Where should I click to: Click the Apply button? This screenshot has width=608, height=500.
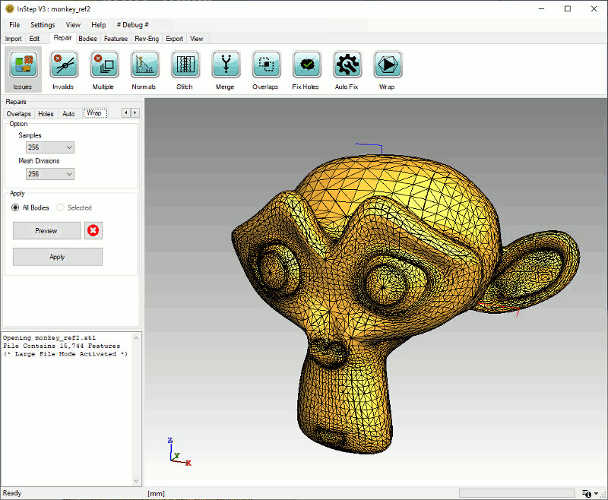click(x=57, y=257)
